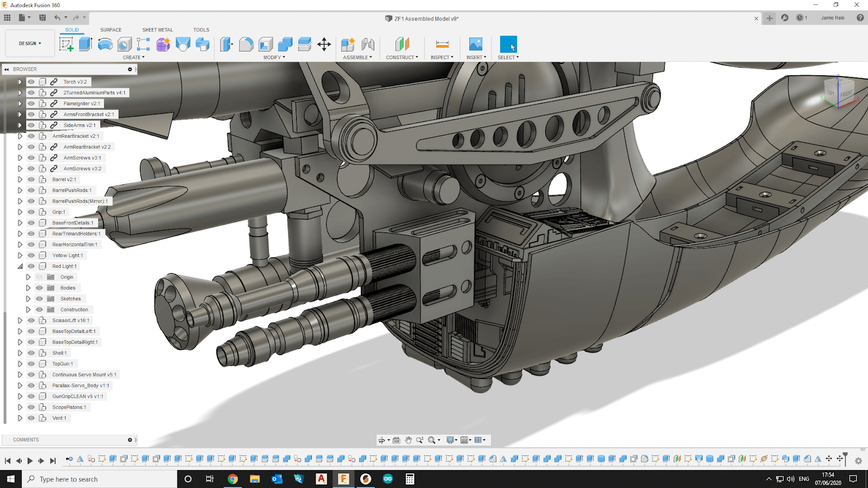Select the Extrude tool
This screenshot has height=488, width=868.
click(86, 44)
